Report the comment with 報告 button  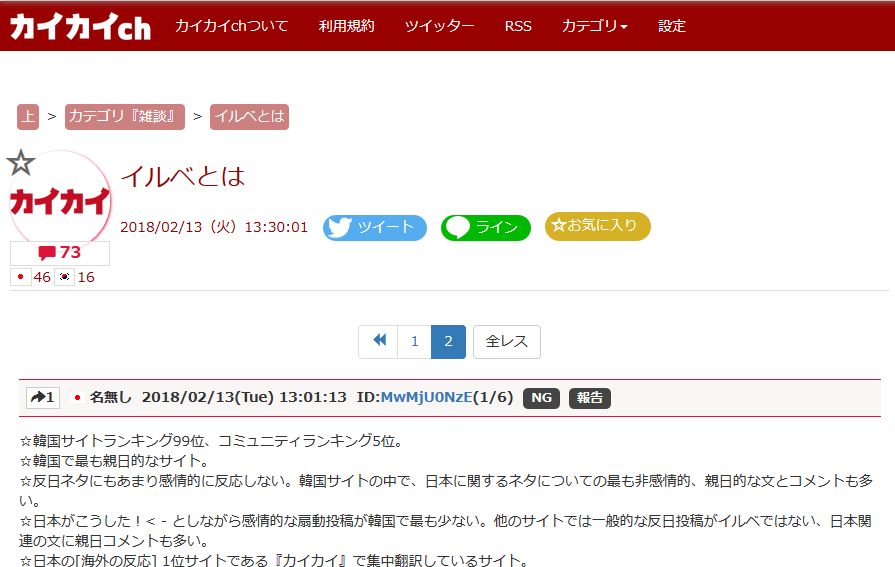click(x=590, y=398)
